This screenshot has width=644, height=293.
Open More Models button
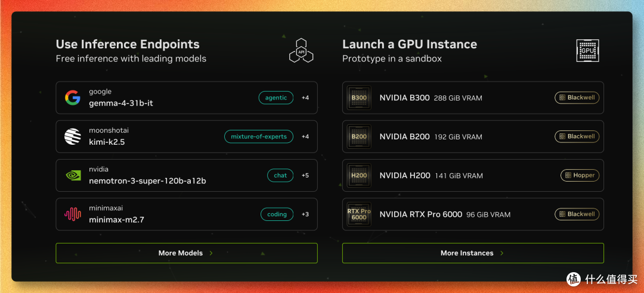pos(187,253)
